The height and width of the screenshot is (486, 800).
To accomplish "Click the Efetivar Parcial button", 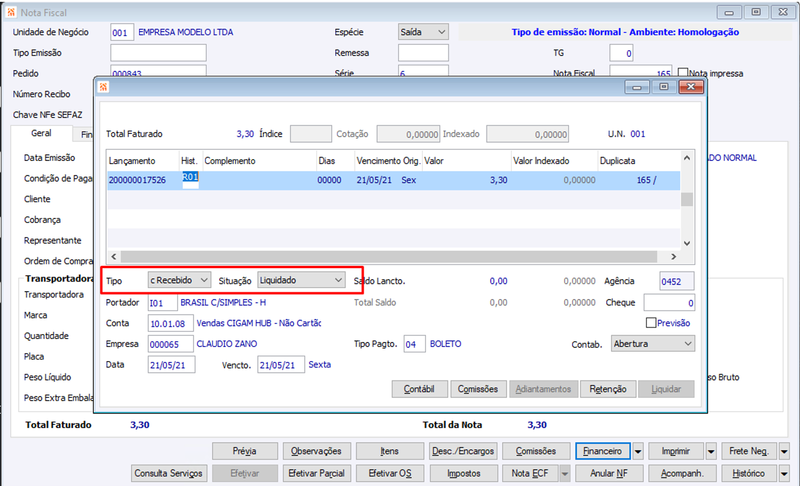I will [316, 473].
